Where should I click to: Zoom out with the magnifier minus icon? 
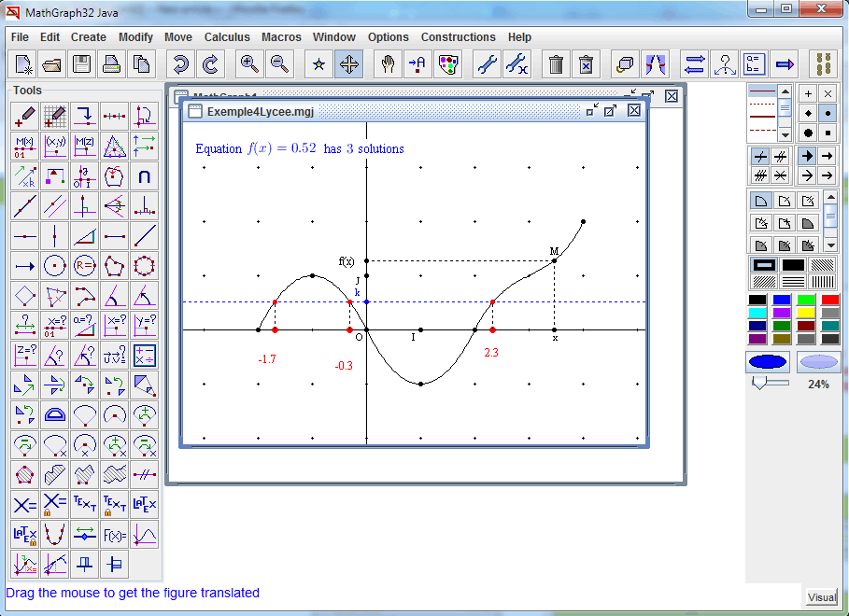(279, 64)
